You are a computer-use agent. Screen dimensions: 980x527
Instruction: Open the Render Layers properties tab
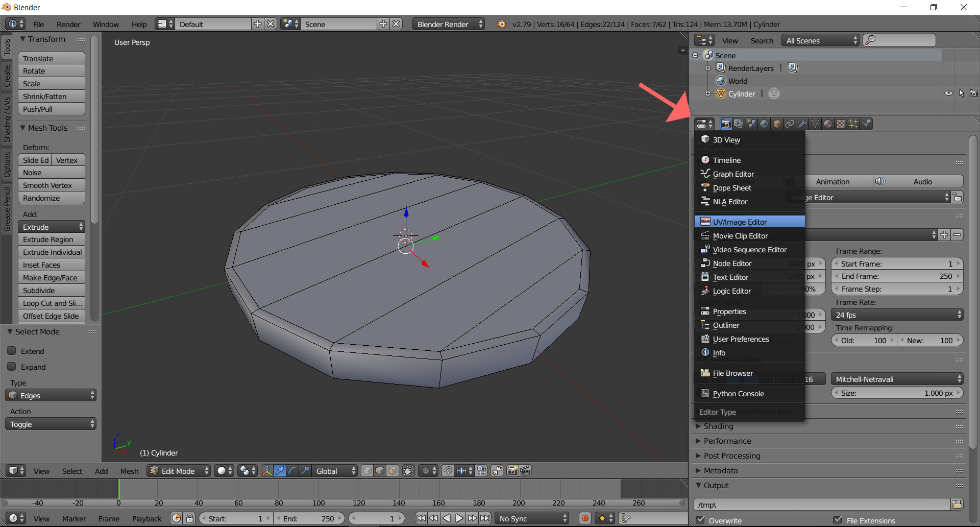point(738,124)
